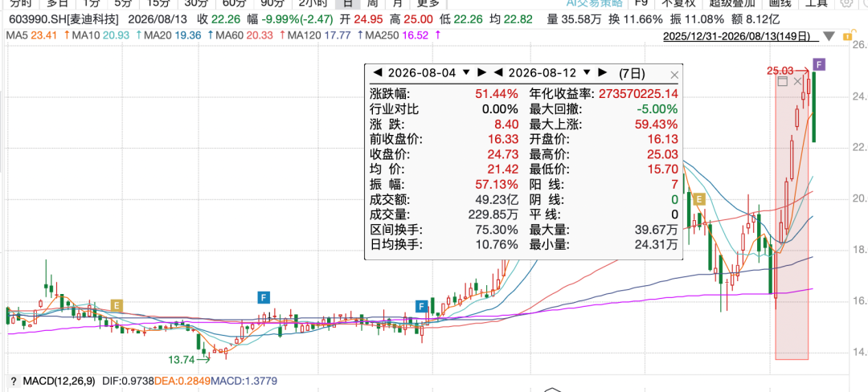The height and width of the screenshot is (392, 868).
Task: Click the orange lock icon beside date range
Action: (847, 36)
